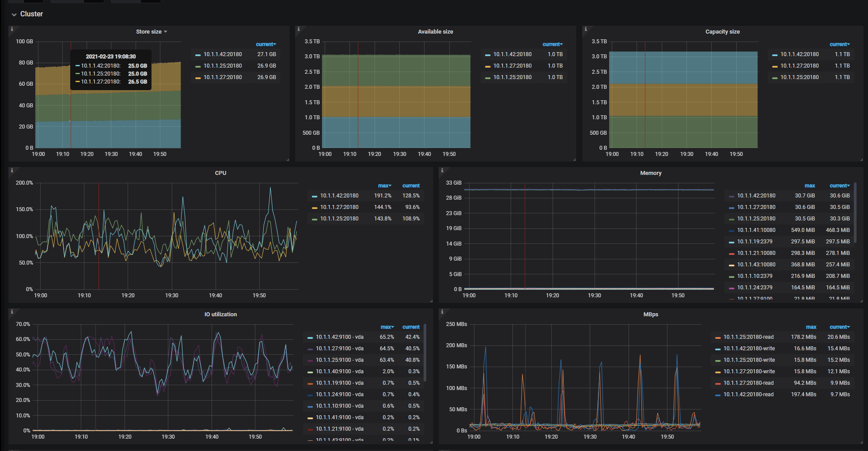This screenshot has width=868, height=451.
Task: Sort the CPU legend by current column
Action: point(411,186)
